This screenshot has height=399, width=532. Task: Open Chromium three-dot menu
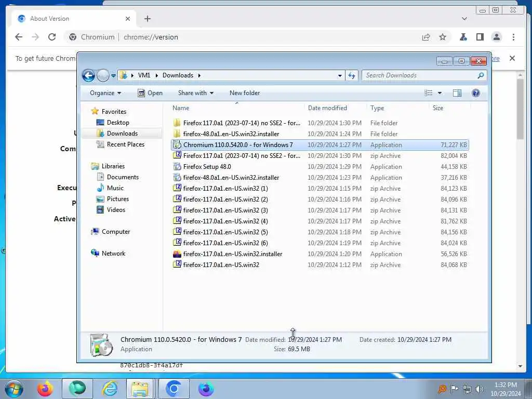click(x=513, y=37)
